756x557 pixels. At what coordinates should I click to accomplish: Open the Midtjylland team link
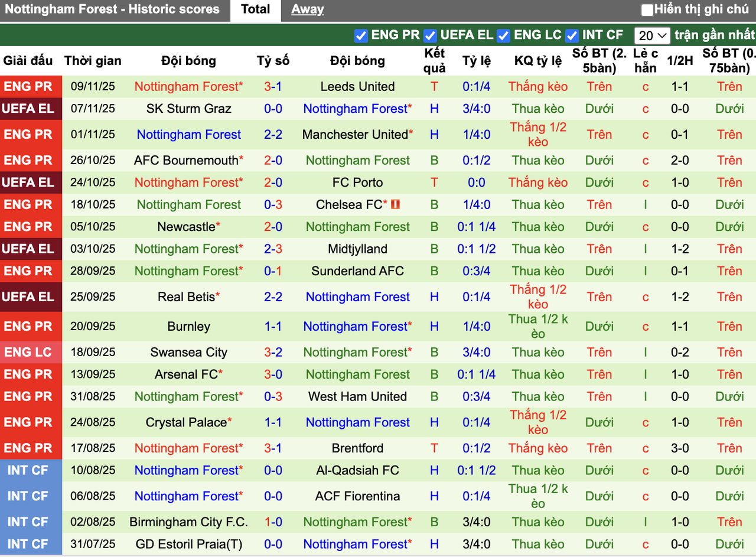(358, 249)
